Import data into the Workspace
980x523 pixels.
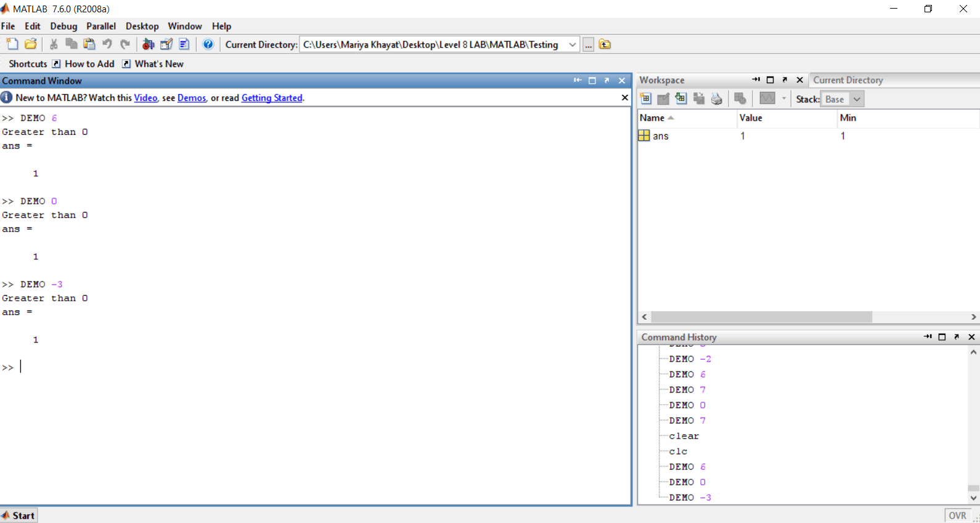[x=681, y=99]
